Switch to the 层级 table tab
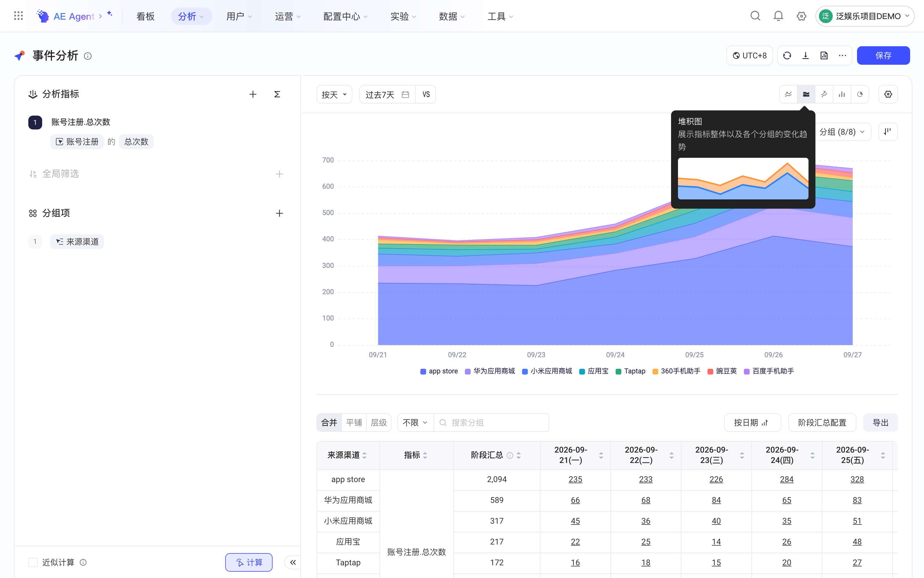The width and height of the screenshot is (924, 578). [x=379, y=423]
